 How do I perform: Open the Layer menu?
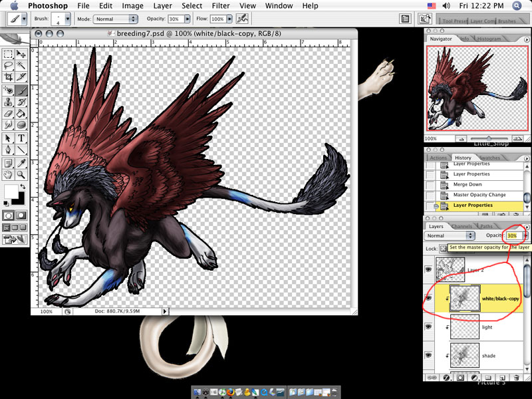coord(162,6)
